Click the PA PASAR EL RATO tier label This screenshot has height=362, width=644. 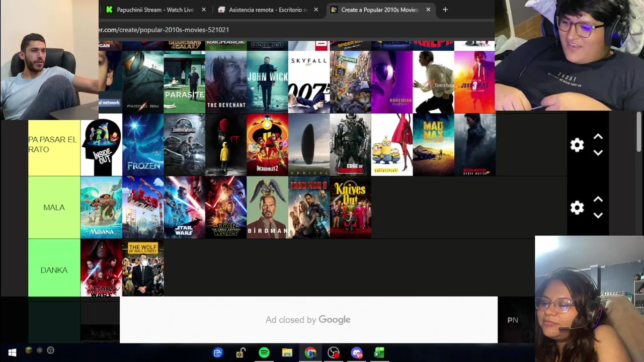pos(54,145)
